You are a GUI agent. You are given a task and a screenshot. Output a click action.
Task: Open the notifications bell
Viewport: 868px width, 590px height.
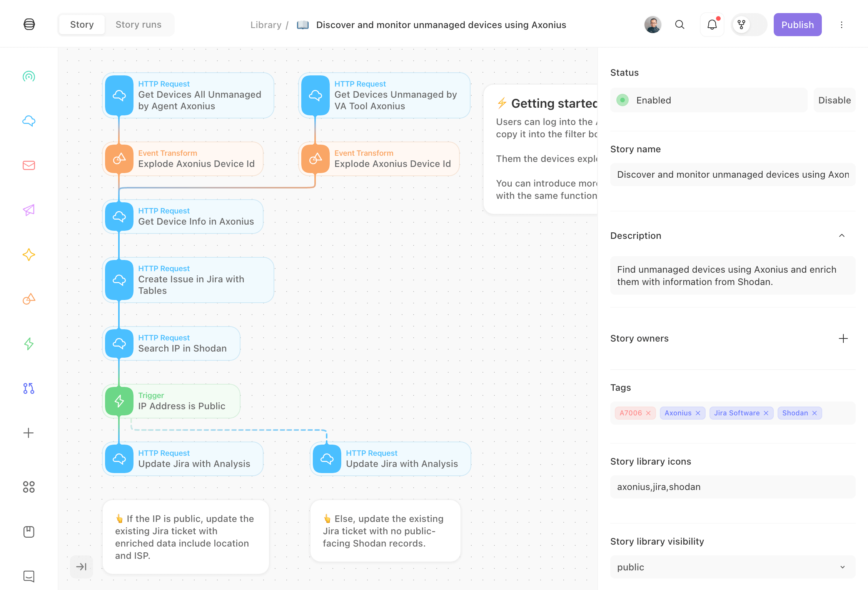712,25
